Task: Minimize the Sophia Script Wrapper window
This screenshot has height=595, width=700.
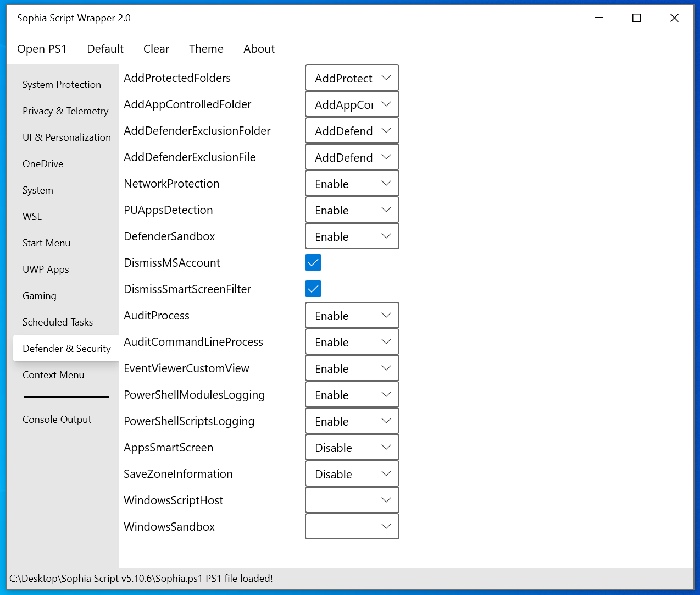Action: pos(599,18)
